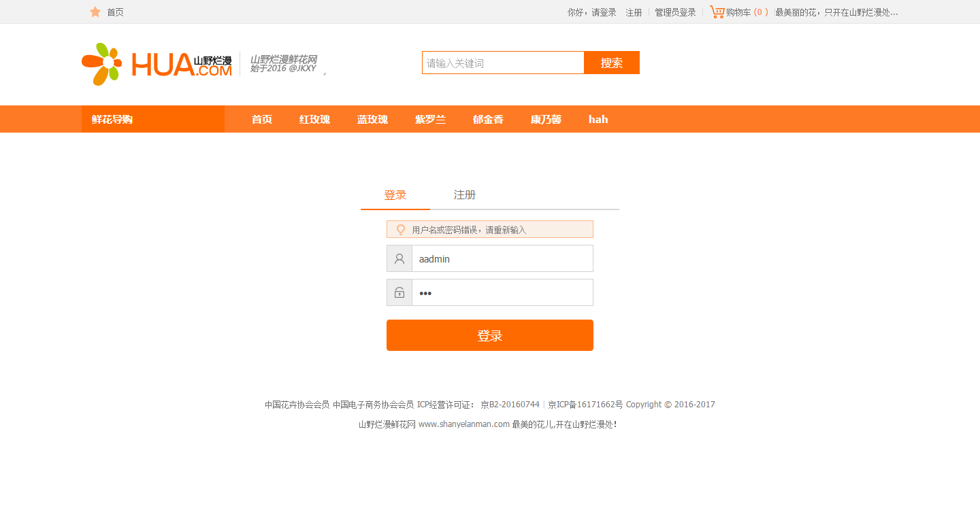This screenshot has height=527, width=980.
Task: Click the username person icon
Action: [399, 258]
